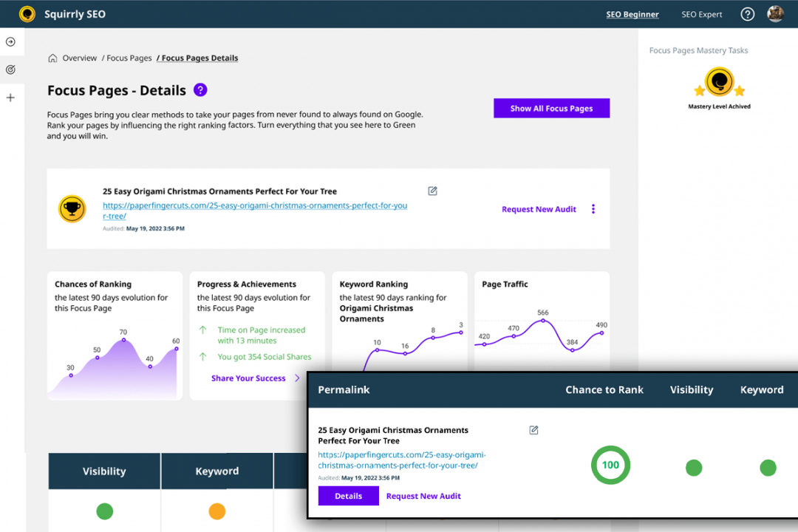Image resolution: width=798 pixels, height=532 pixels.
Task: Click the Show All Focus Pages button
Action: coord(551,108)
